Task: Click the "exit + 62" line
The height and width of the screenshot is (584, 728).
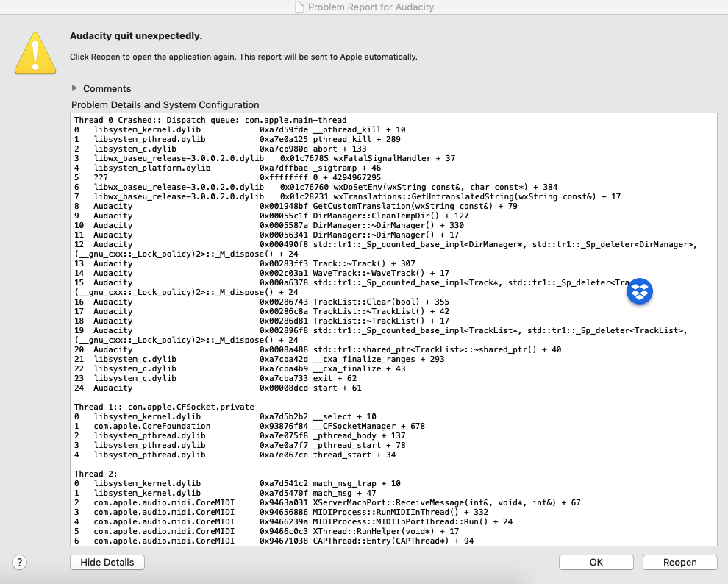Action: [215, 378]
